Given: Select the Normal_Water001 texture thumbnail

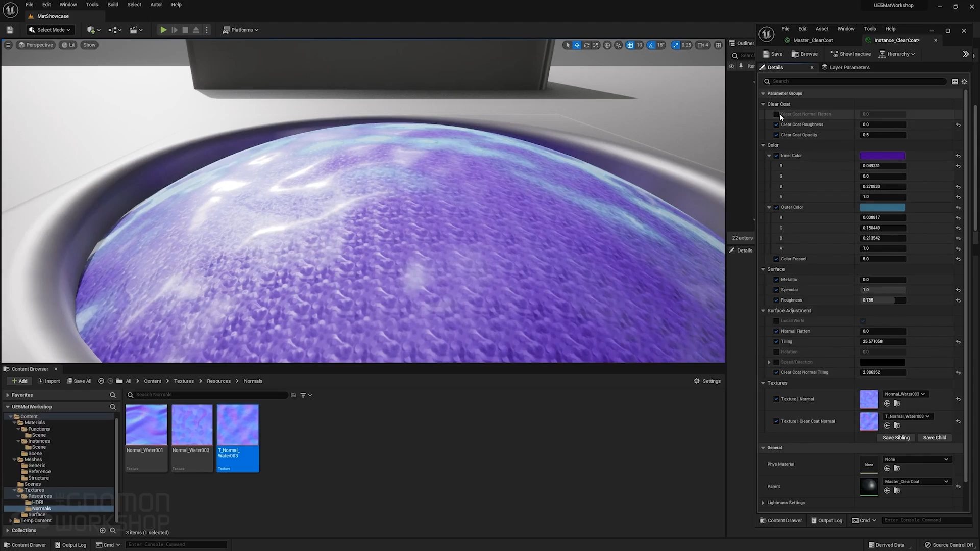Looking at the screenshot, I should point(146,425).
